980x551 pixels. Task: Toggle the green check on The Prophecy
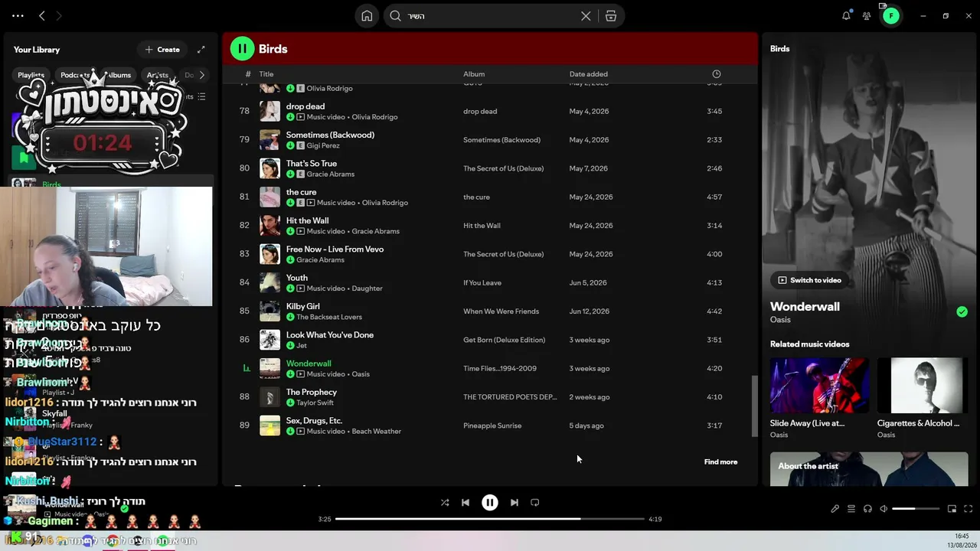click(290, 403)
